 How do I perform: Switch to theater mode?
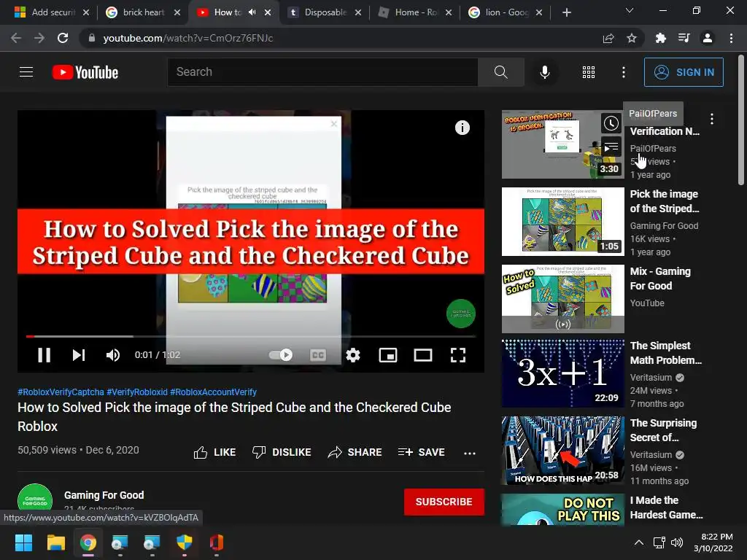pyautogui.click(x=422, y=355)
